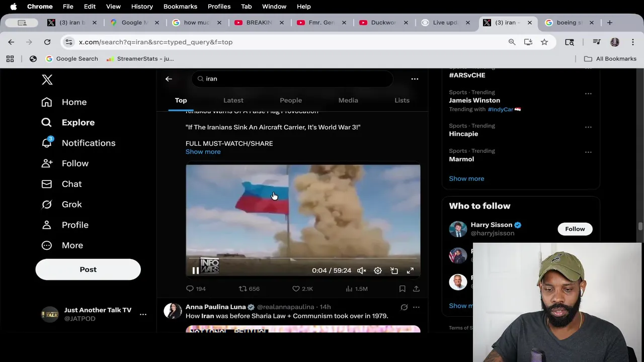Open the History menu
The width and height of the screenshot is (644, 362).
pyautogui.click(x=142, y=7)
